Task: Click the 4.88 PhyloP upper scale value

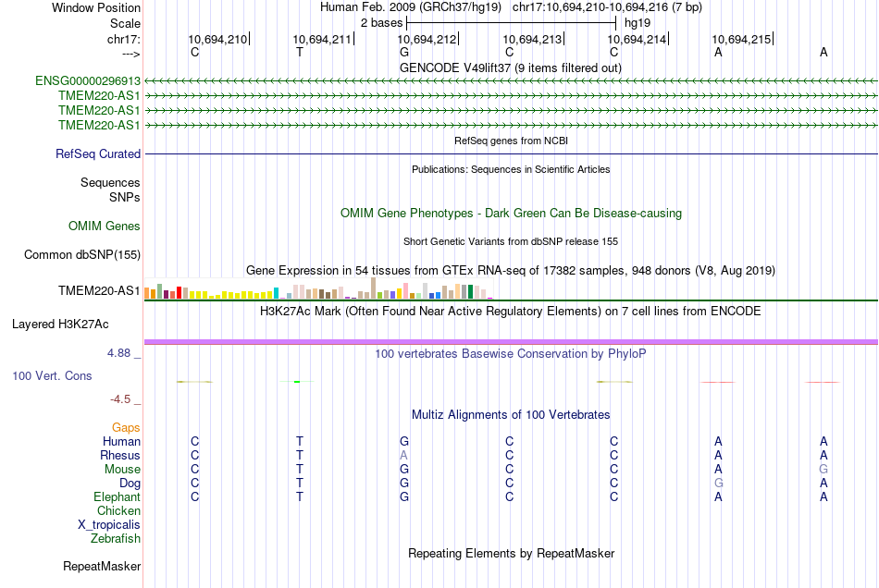Action: click(x=118, y=353)
